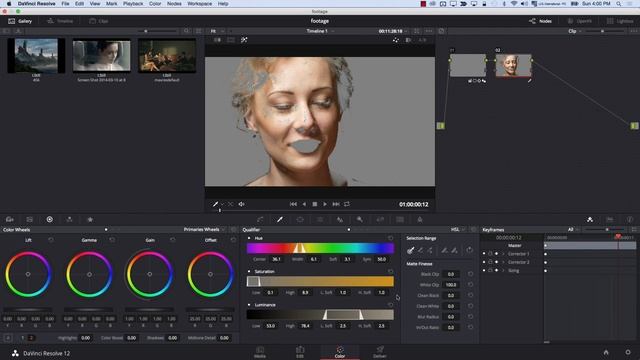The image size is (640, 360).
Task: Click the play forward button
Action: (325, 204)
